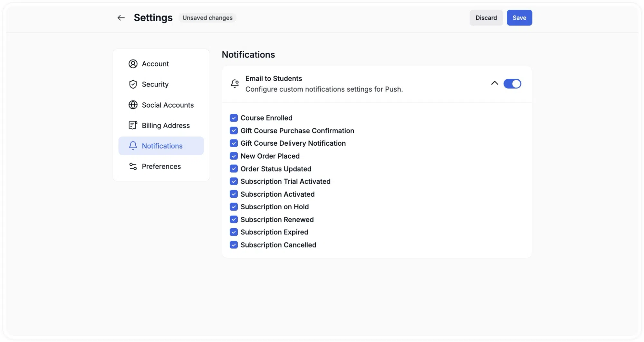The image size is (644, 342).
Task: Click the bell icon beside Email to Students
Action: tap(235, 84)
